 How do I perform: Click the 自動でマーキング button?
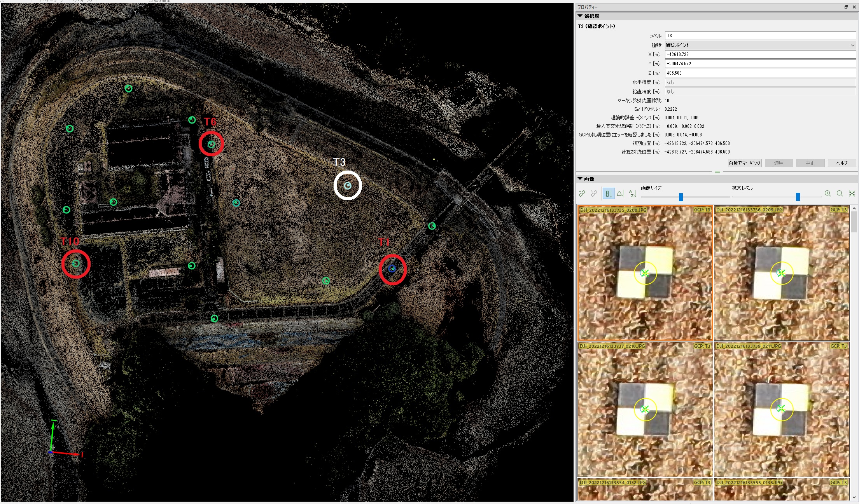tap(745, 163)
